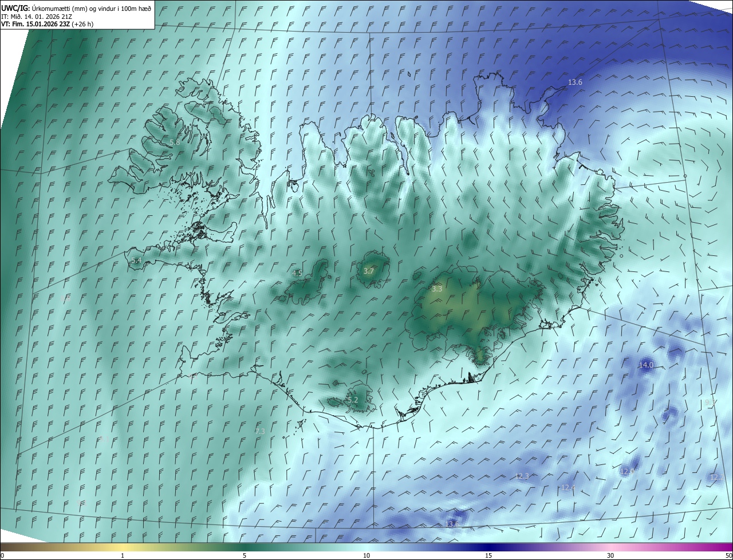This screenshot has height=560, width=733.
Task: Click the 5.8 value over the Westfjords
Action: coord(175,142)
